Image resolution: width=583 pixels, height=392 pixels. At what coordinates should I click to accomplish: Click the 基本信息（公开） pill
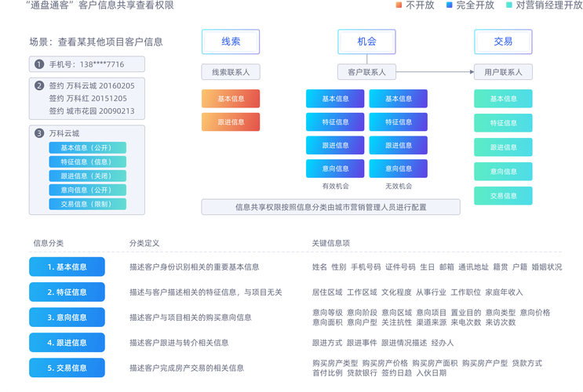pyautogui.click(x=87, y=148)
